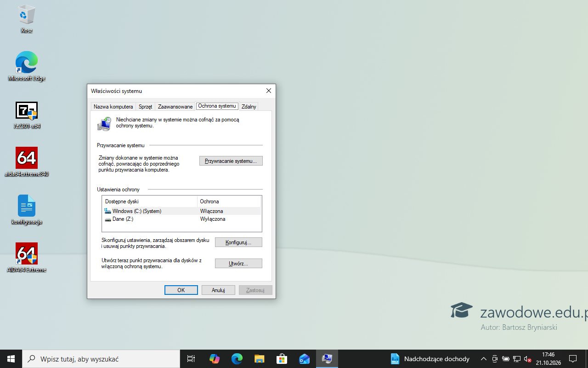Close the Właściwości systemu dialog
This screenshot has height=368, width=588.
269,91
